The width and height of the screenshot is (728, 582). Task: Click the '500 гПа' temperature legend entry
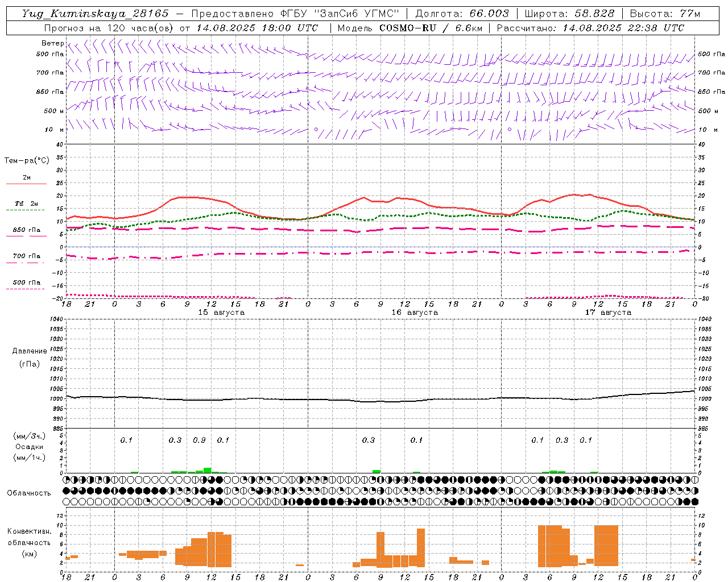point(27,282)
